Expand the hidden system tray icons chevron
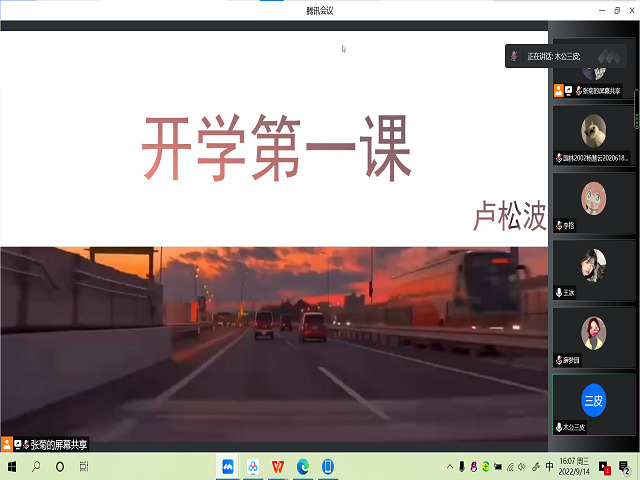Image resolution: width=640 pixels, height=480 pixels. coord(449,466)
